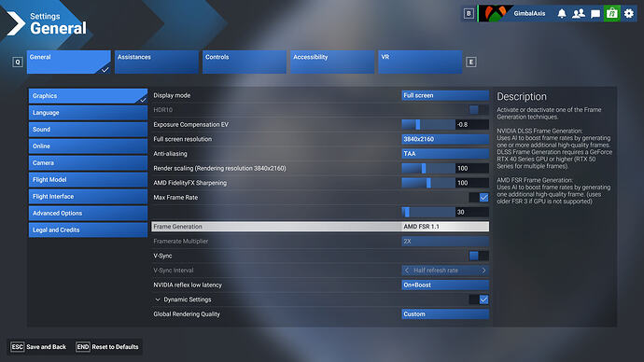Collapse the Dynamic Settings section chevron
Viewport: 644px width, 362px height.
(158, 299)
